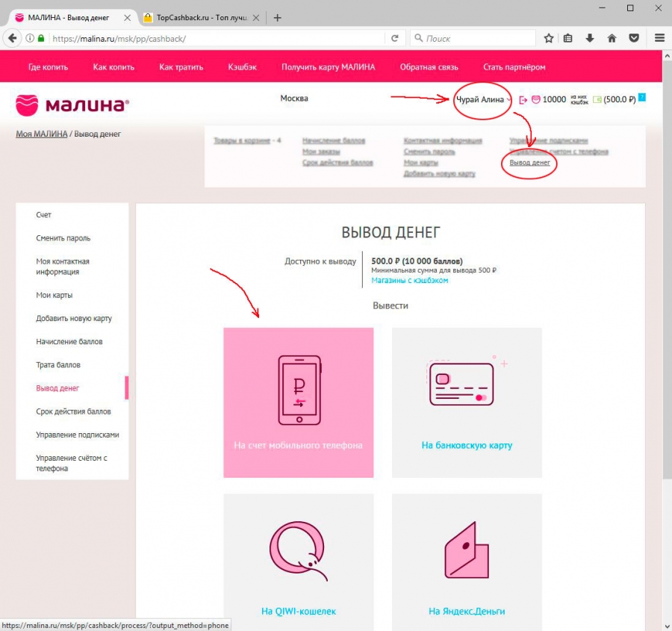Click the На банковскую карту link text
Viewport: 672px width, 631px height.
click(x=467, y=445)
